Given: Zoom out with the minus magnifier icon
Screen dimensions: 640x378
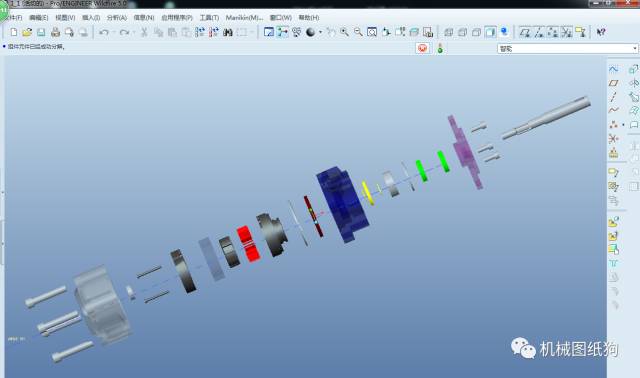Looking at the screenshot, I should [358, 32].
